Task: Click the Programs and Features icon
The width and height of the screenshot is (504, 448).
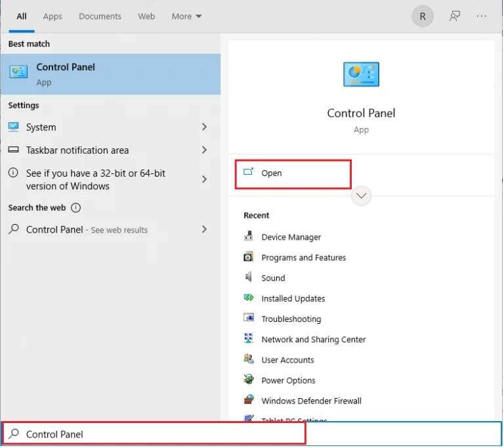Action: pyautogui.click(x=249, y=257)
